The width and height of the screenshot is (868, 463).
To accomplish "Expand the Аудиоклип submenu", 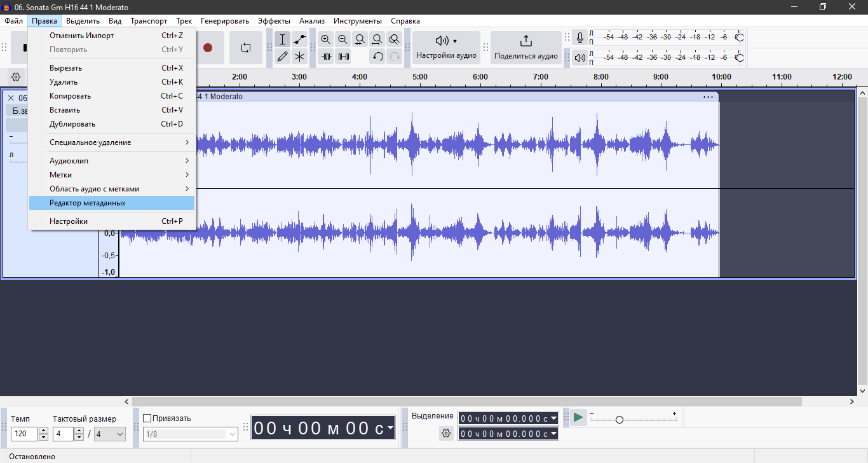I will [112, 161].
